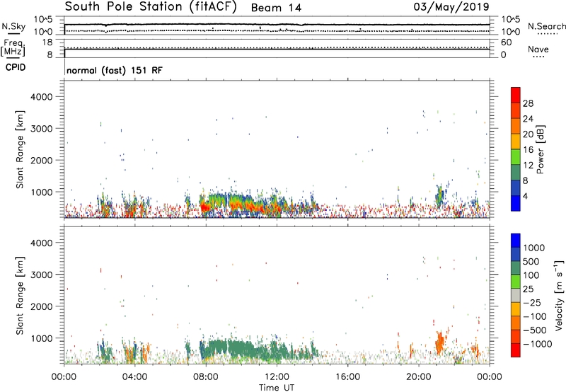This screenshot has width=566, height=392.
Task: Pick the yellow -100 to -25 velocity swatch
Action: point(516,309)
